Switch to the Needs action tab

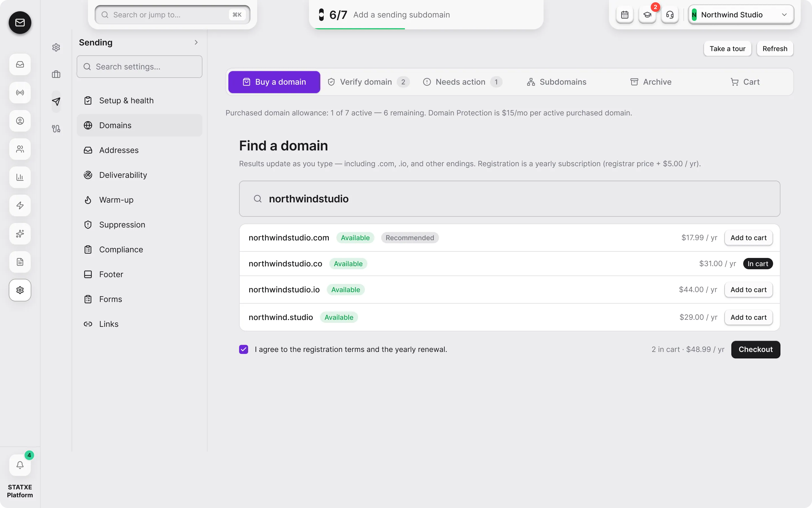[x=463, y=82]
